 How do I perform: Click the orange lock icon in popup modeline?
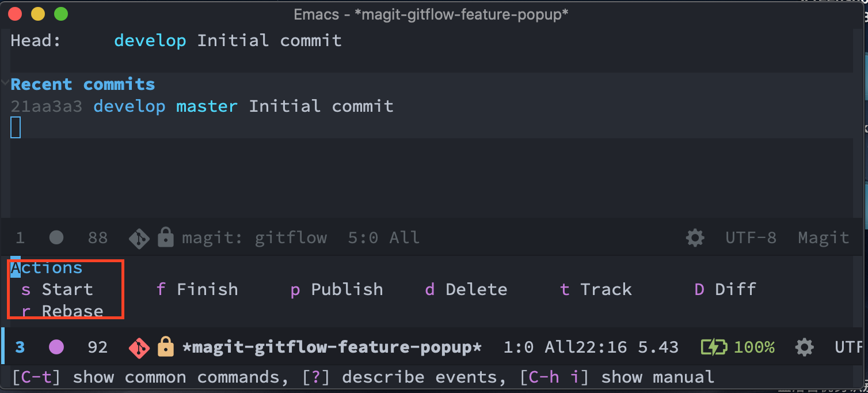click(166, 346)
